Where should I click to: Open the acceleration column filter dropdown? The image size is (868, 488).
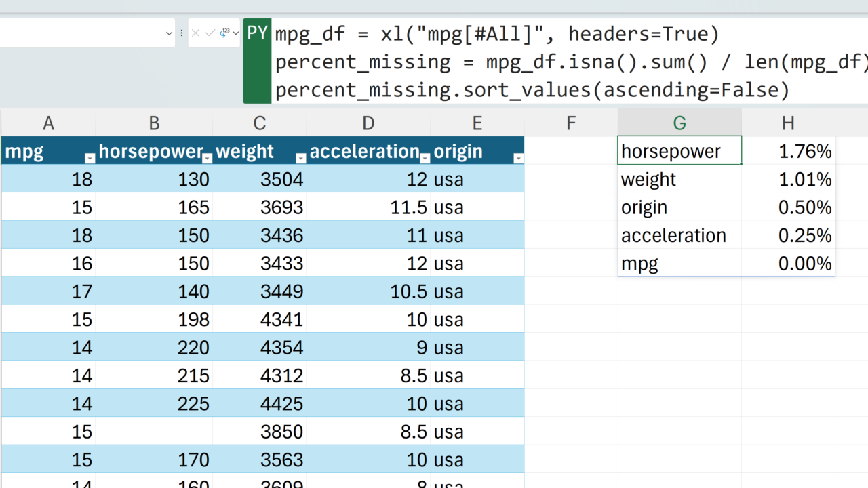425,159
